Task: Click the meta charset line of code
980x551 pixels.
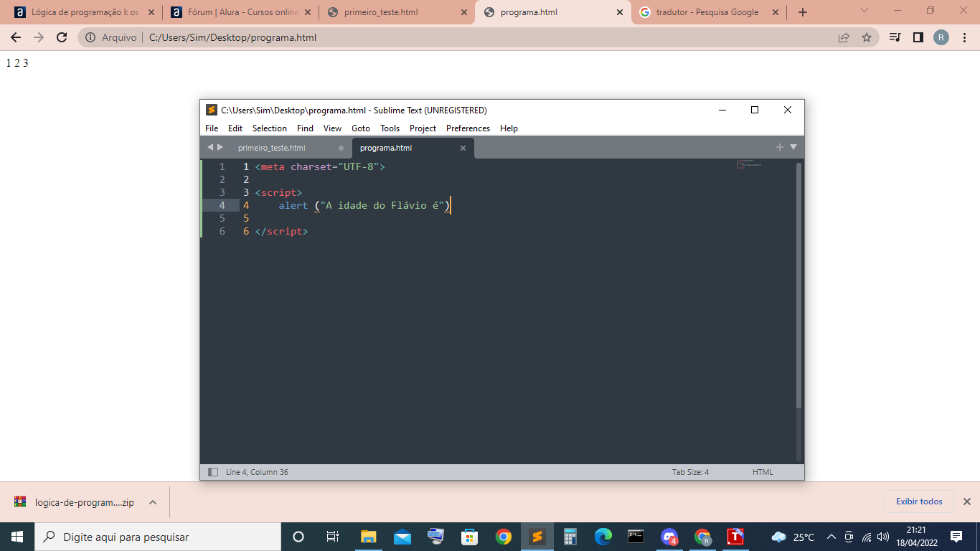Action: tap(320, 166)
